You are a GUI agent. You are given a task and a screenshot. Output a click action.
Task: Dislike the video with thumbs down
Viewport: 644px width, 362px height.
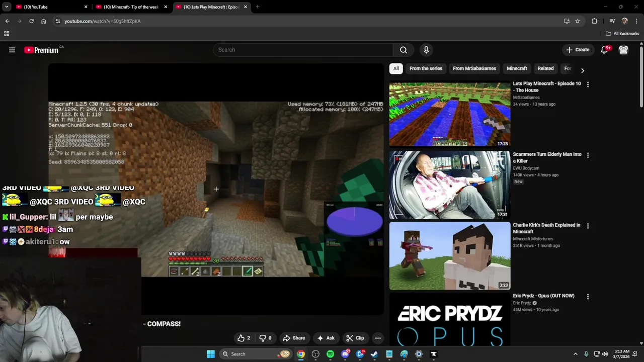[x=265, y=338]
